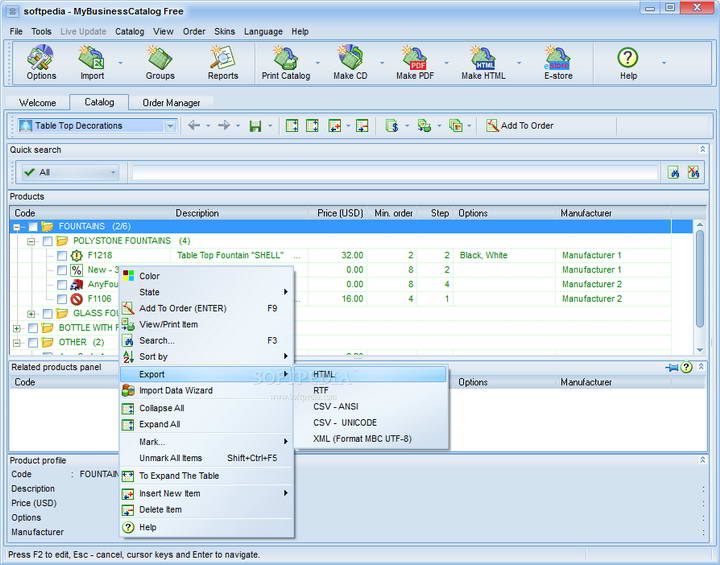
Task: Collapse the FOUNTAINS tree node
Action: pos(17,227)
